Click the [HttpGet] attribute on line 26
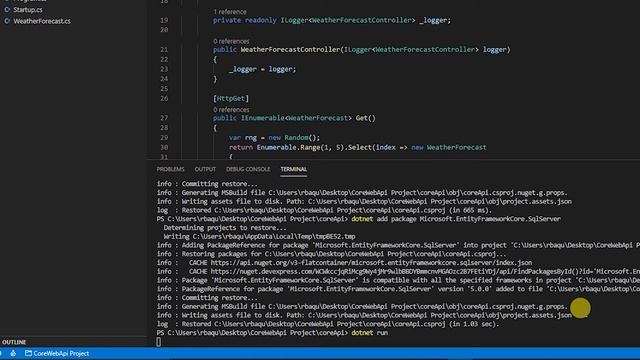640x360 pixels. click(x=231, y=98)
